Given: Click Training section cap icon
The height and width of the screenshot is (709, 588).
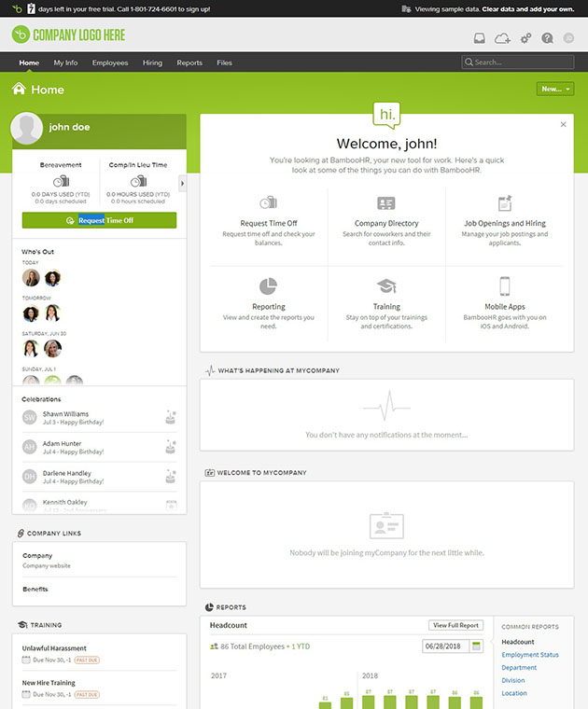Looking at the screenshot, I should 22,624.
